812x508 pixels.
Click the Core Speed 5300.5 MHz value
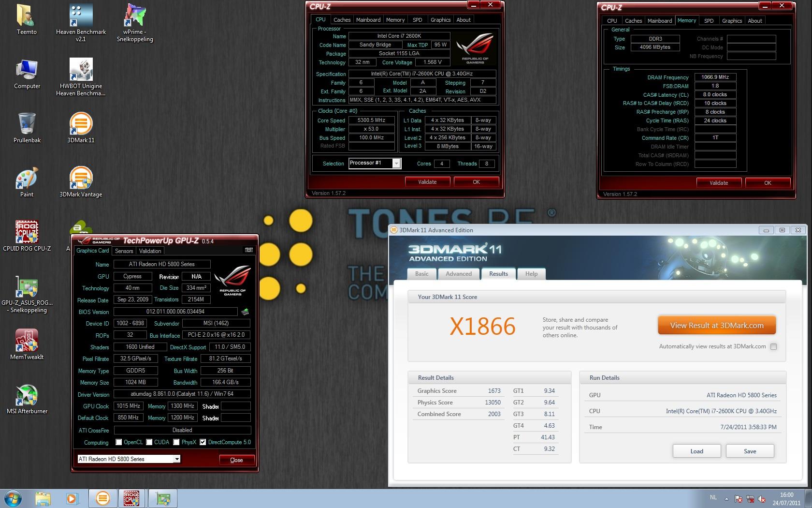[372, 120]
